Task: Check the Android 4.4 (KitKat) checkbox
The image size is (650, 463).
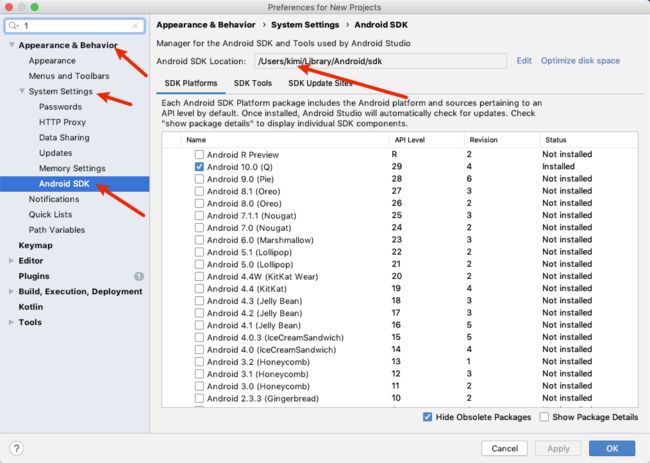Action: [199, 288]
